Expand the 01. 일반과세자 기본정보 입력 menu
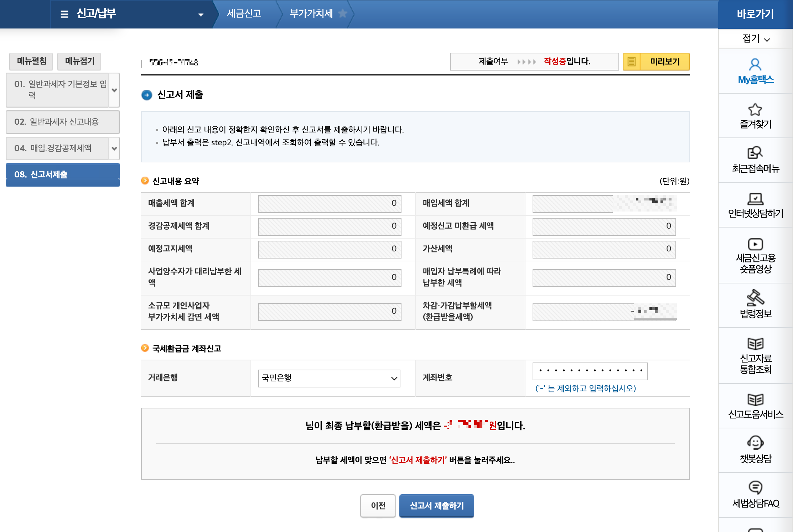Image resolution: width=793 pixels, height=532 pixels. pyautogui.click(x=114, y=90)
